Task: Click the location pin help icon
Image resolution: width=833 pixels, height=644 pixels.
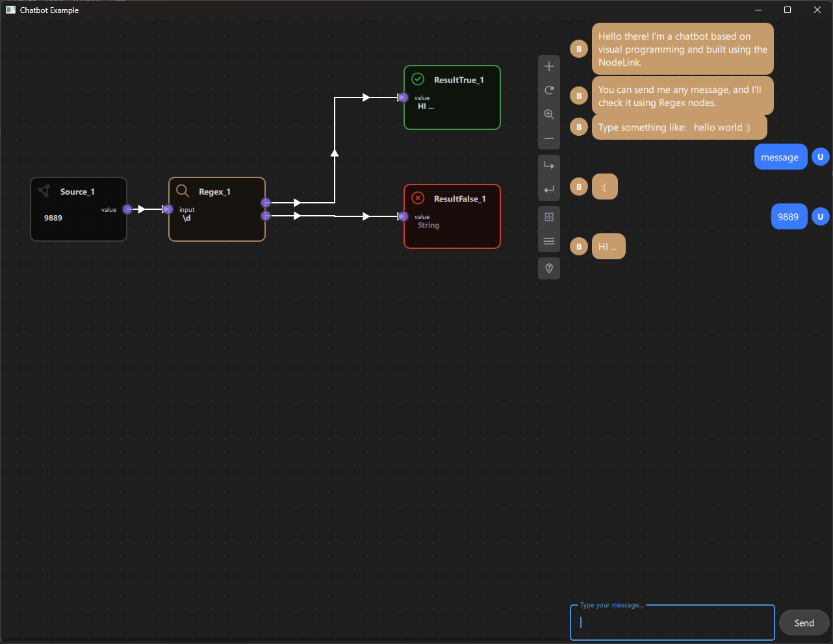Action: (x=549, y=268)
